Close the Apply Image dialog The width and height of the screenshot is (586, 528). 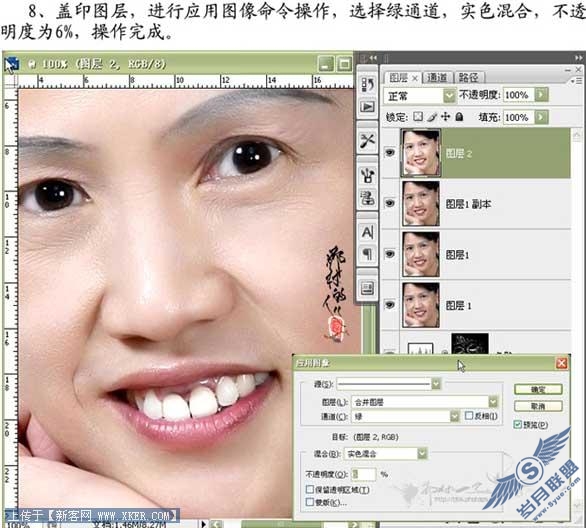click(561, 363)
